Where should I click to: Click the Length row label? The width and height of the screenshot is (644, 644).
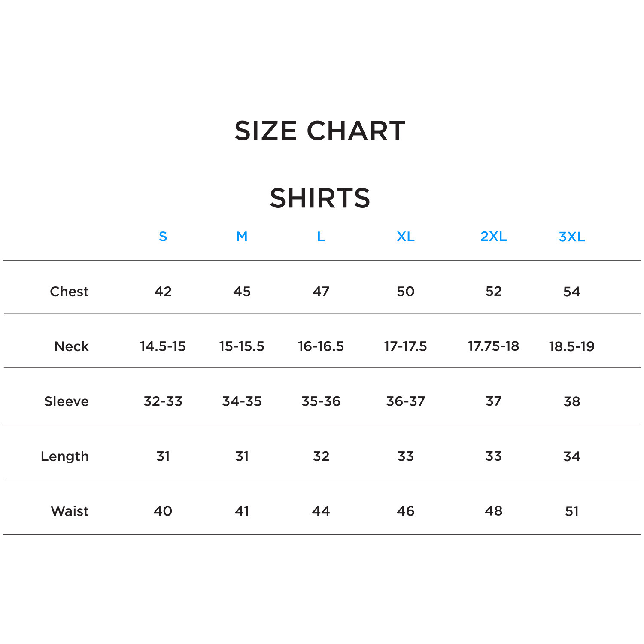(x=65, y=456)
